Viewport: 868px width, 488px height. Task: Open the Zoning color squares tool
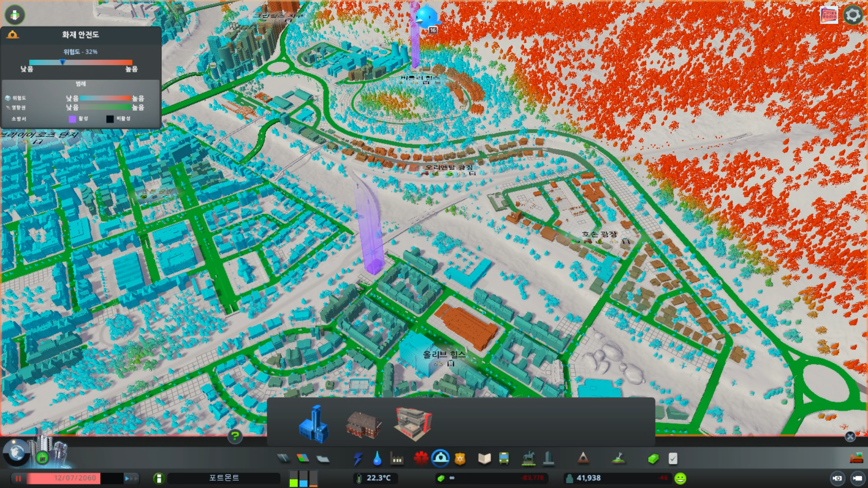tap(303, 459)
